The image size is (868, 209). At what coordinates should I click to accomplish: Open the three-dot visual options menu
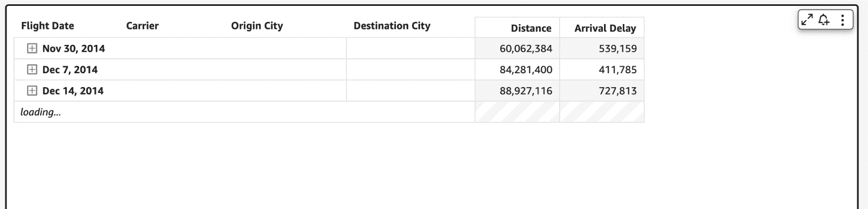pos(842,20)
